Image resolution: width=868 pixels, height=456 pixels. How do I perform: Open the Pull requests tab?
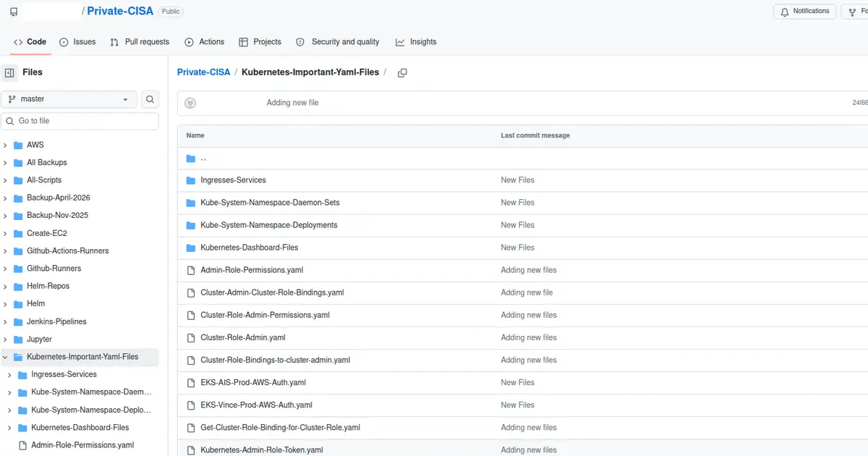(x=140, y=42)
